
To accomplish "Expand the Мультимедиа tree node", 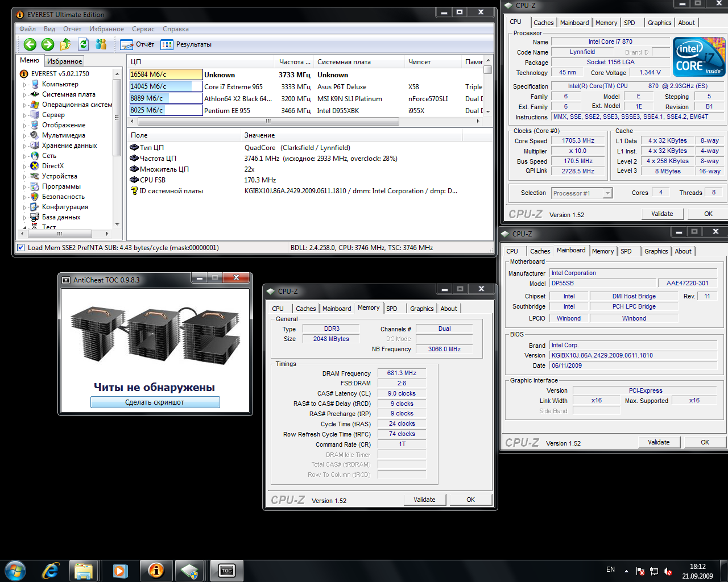I will point(24,135).
